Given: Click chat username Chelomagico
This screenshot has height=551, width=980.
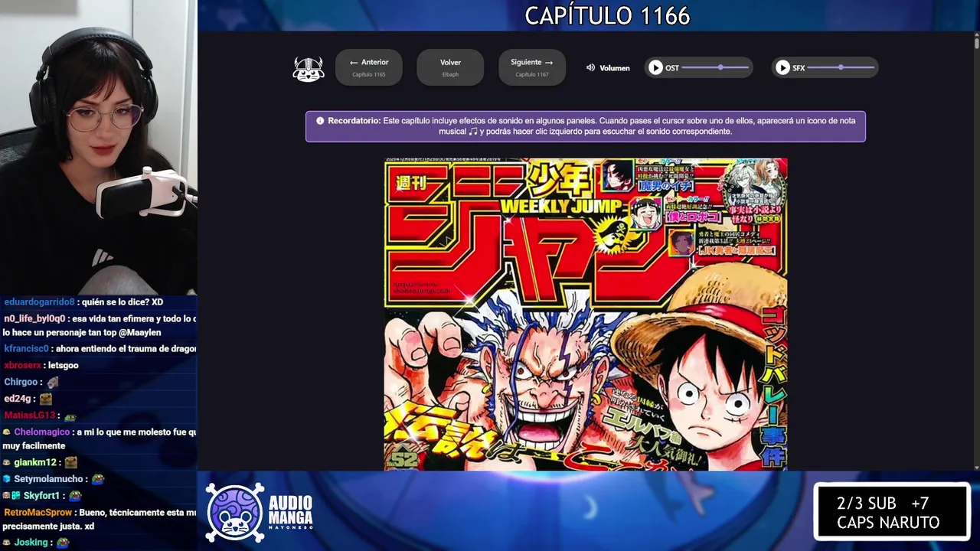Looking at the screenshot, I should pos(42,432).
